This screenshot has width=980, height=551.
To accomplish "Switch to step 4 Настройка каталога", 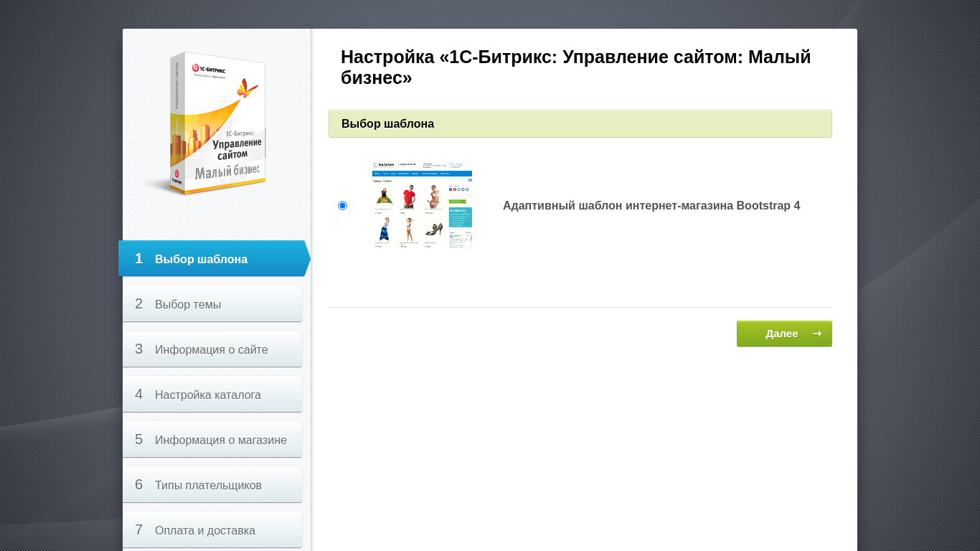I will point(212,394).
